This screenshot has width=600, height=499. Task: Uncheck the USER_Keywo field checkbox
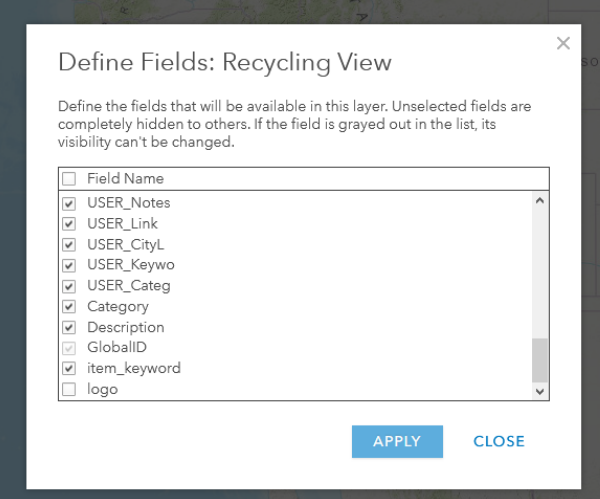69,265
